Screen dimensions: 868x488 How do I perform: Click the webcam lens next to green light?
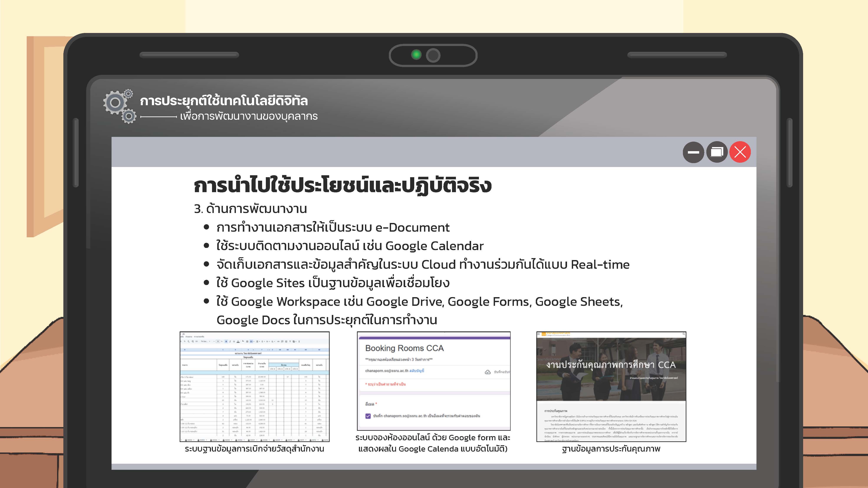coord(433,56)
